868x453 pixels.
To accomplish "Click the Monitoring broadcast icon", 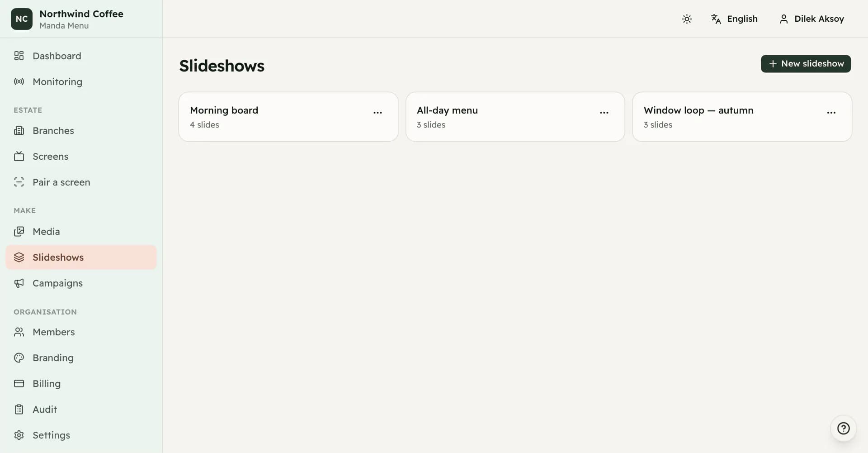I will [x=19, y=81].
